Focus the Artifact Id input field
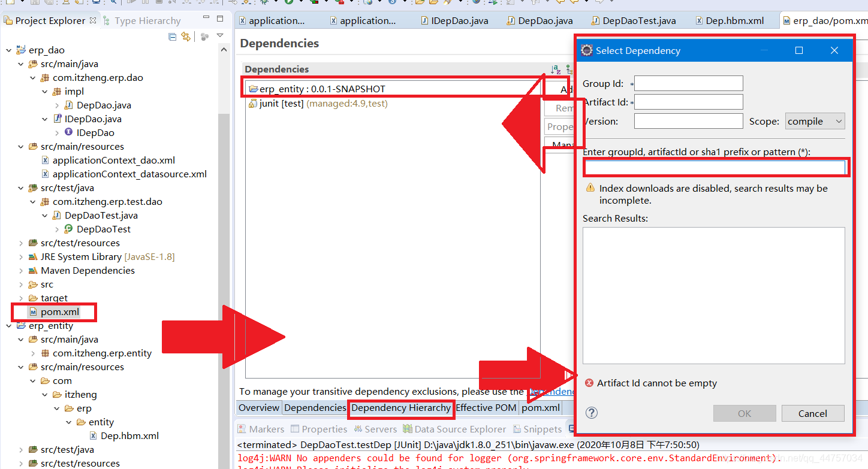 [688, 102]
